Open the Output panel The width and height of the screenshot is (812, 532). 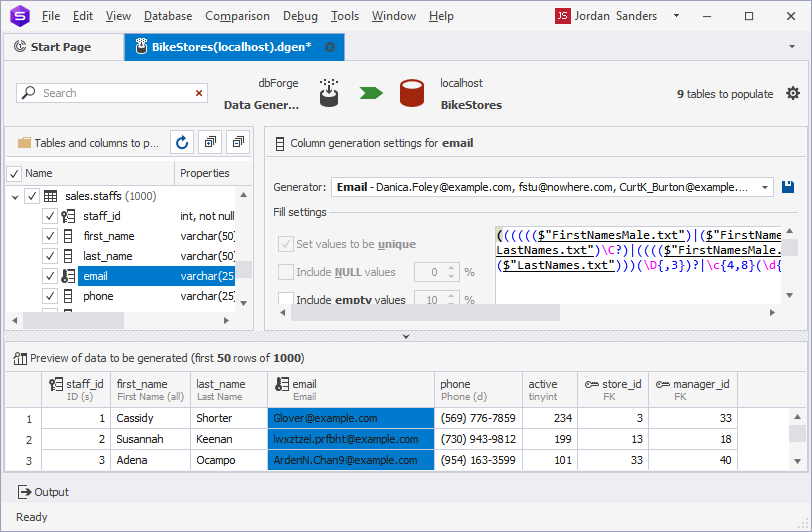pyautogui.click(x=43, y=492)
